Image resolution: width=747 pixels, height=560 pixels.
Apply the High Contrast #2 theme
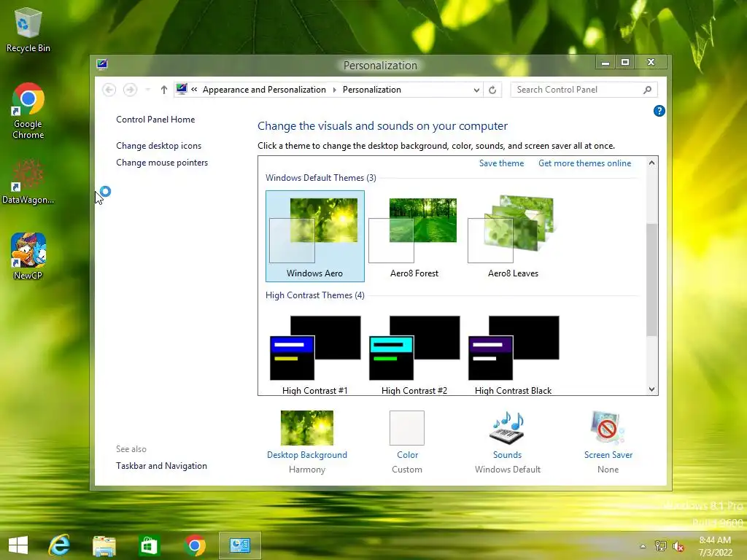414,355
